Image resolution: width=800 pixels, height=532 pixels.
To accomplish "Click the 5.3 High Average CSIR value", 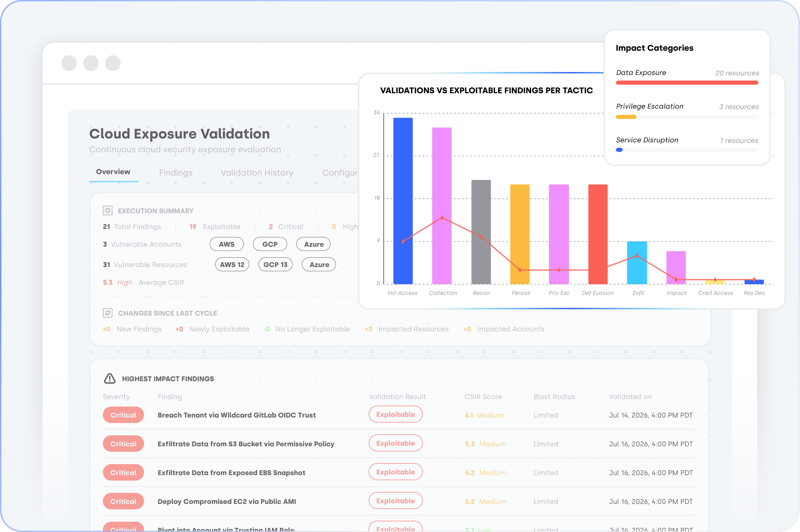I will [143, 282].
